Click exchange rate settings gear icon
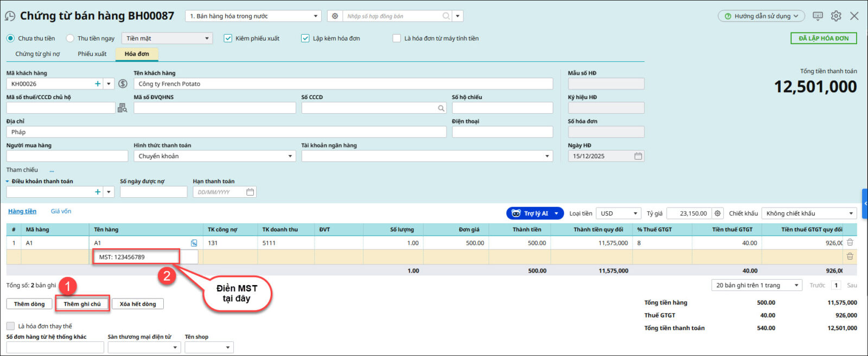The image size is (868, 356). pyautogui.click(x=717, y=213)
